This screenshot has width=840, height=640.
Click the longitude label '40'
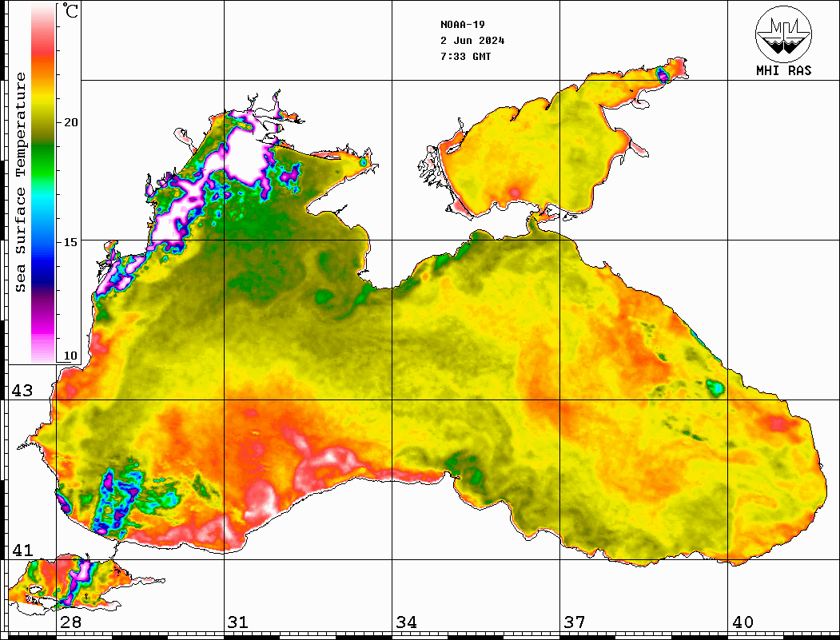pos(742,622)
